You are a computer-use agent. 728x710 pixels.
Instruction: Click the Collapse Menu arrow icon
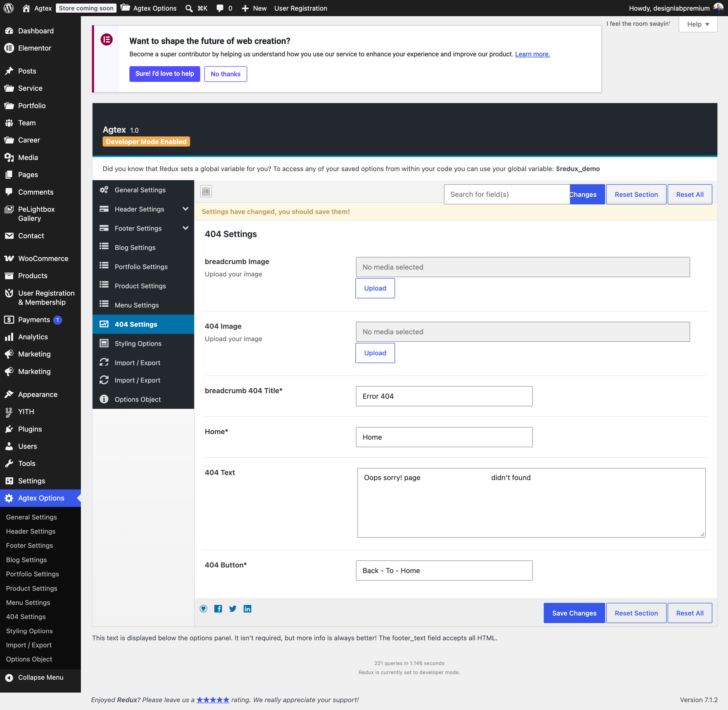pos(9,678)
